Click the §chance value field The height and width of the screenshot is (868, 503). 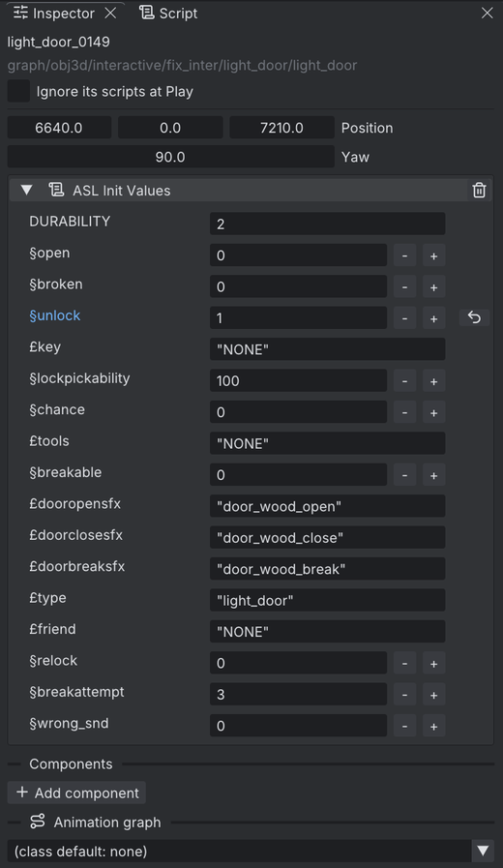click(x=298, y=412)
